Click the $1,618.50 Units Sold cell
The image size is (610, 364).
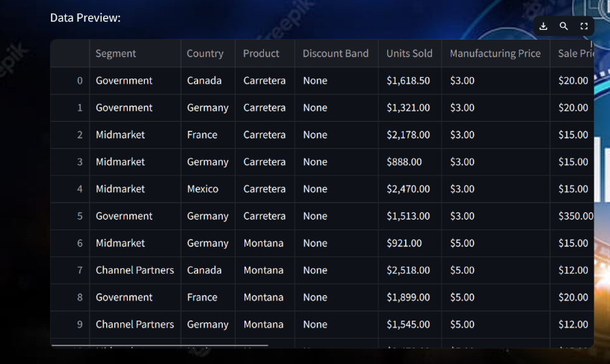(x=410, y=81)
